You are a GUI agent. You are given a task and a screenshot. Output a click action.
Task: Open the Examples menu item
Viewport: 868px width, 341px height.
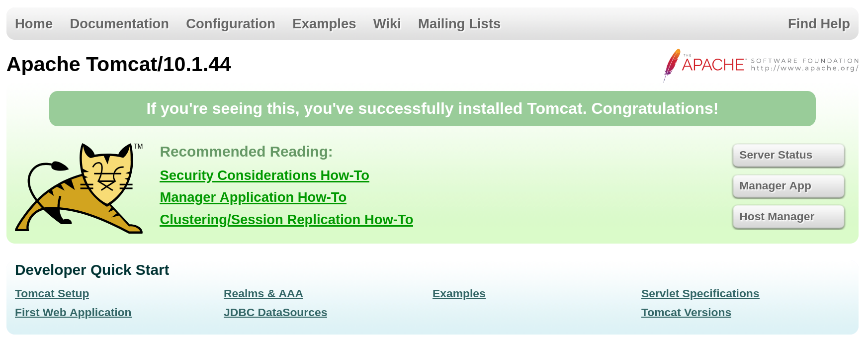324,24
